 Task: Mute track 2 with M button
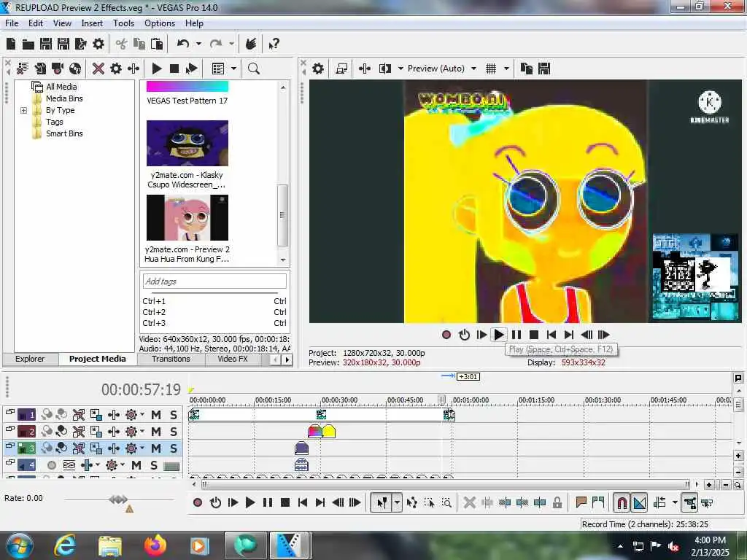pos(156,432)
